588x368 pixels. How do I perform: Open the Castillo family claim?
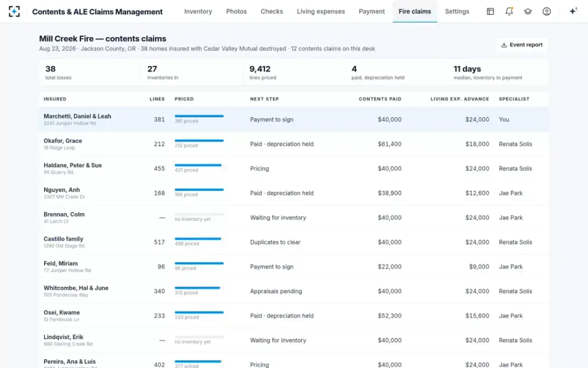[294, 242]
